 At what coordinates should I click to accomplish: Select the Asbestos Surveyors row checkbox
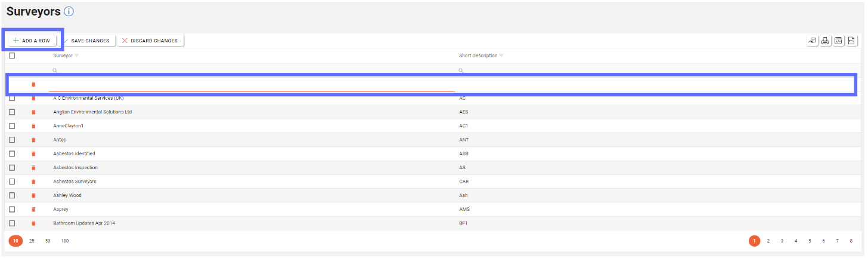[12, 181]
